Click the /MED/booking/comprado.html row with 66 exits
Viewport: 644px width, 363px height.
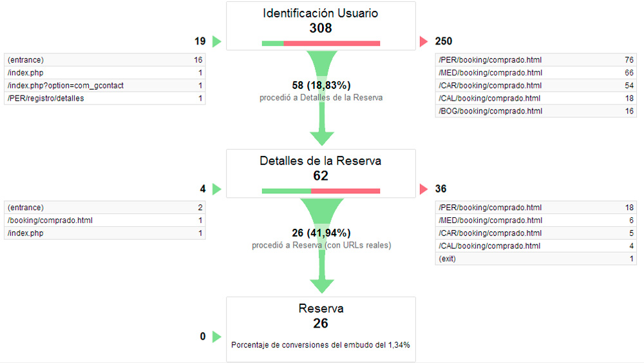[535, 73]
